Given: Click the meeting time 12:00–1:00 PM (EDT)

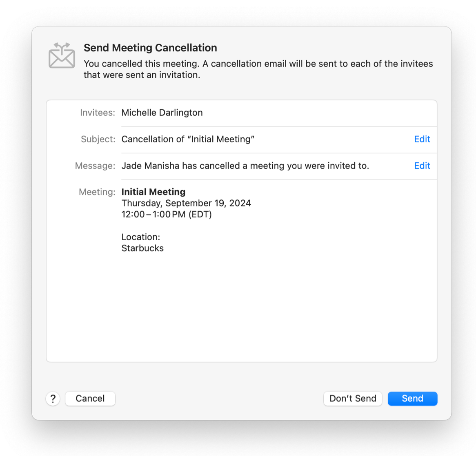Looking at the screenshot, I should [x=167, y=215].
